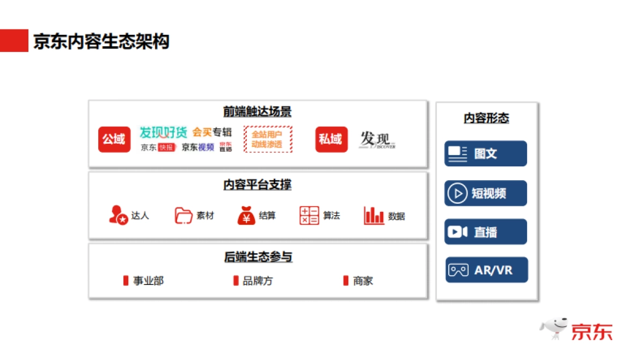Screen dimensions: 644x362
Task: Click the red square beside slide title
Action: 14,41
